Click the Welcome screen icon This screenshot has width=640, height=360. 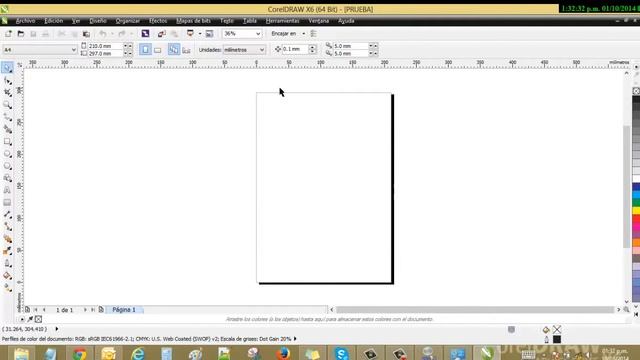(x=209, y=33)
